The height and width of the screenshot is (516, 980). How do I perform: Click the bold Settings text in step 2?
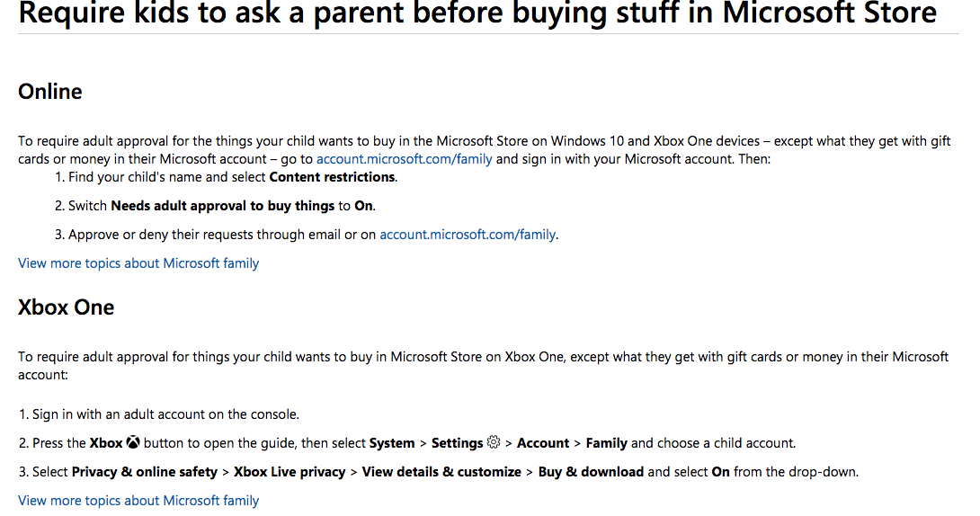[x=457, y=443]
